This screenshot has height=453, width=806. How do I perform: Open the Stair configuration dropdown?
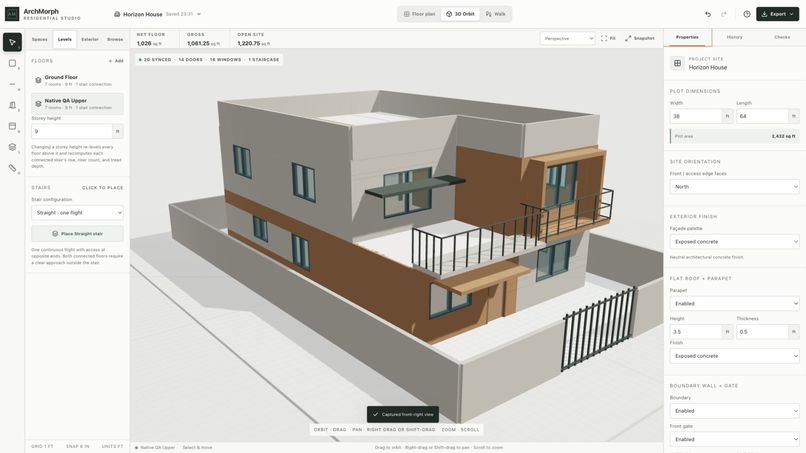coord(77,212)
